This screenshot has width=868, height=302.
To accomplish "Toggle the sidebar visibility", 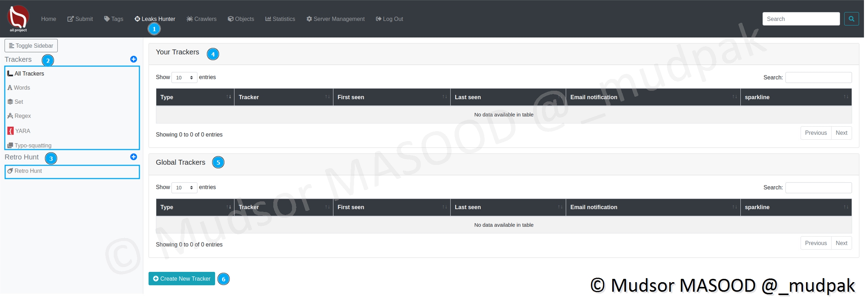I will 31,46.
